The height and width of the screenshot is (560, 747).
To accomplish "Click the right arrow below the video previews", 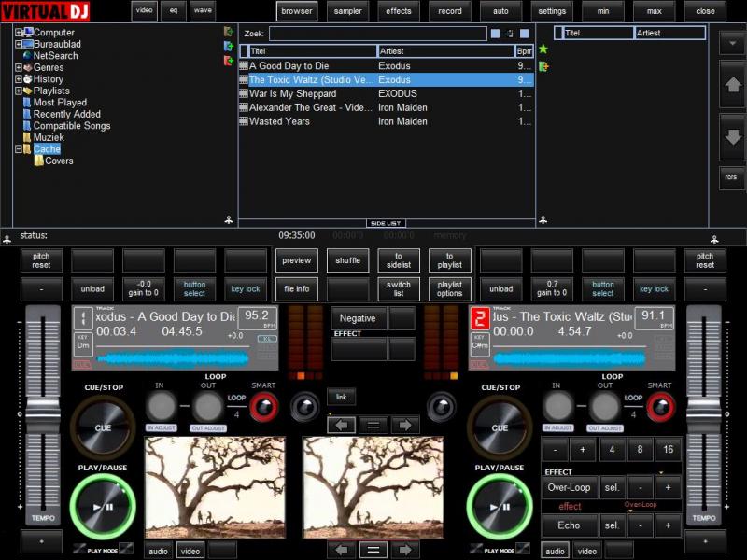I will (405, 550).
